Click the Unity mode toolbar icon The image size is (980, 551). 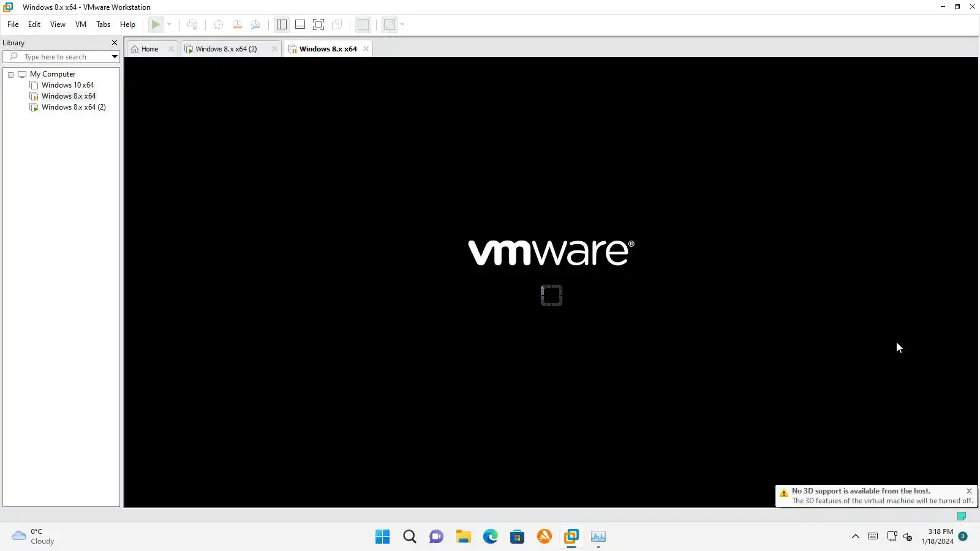click(337, 24)
